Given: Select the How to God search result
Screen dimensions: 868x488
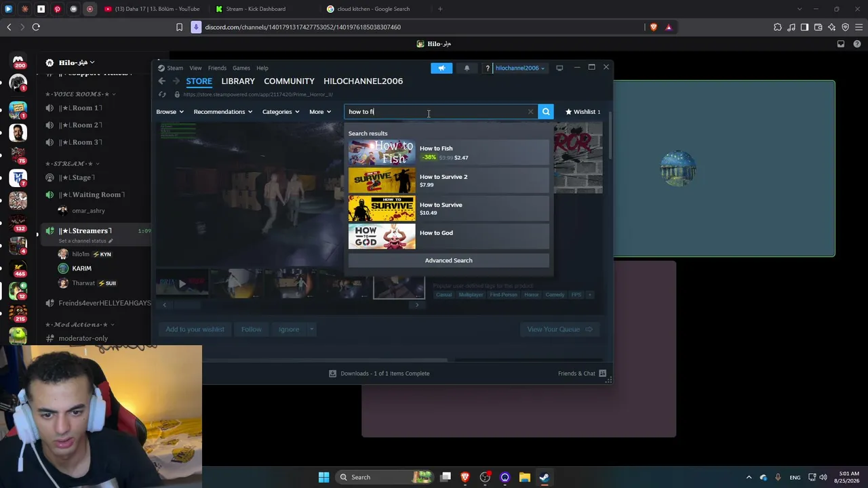Looking at the screenshot, I should point(448,237).
